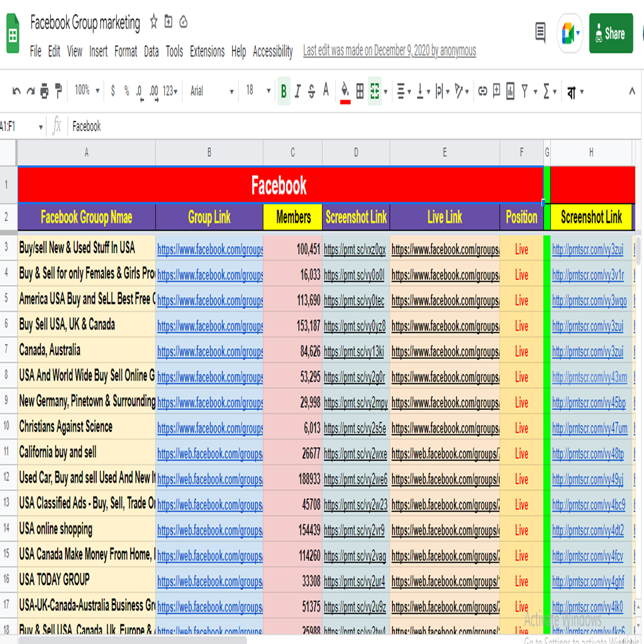Open the font size 18 dropdown
The image size is (644, 644).
tap(258, 91)
